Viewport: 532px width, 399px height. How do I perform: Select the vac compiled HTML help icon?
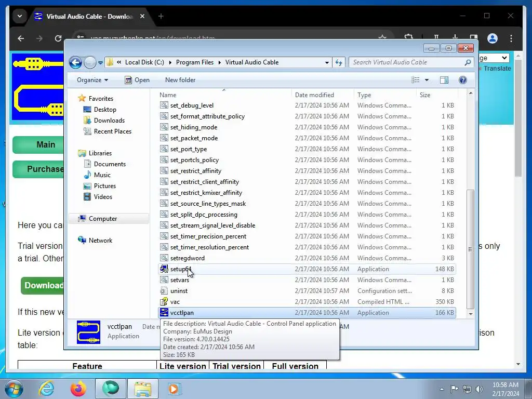click(164, 302)
